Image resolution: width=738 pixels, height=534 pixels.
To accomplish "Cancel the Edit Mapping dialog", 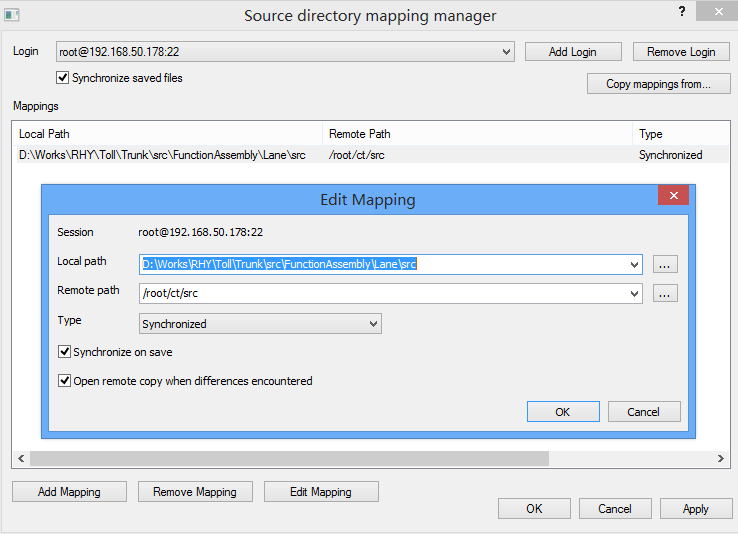I will (643, 412).
